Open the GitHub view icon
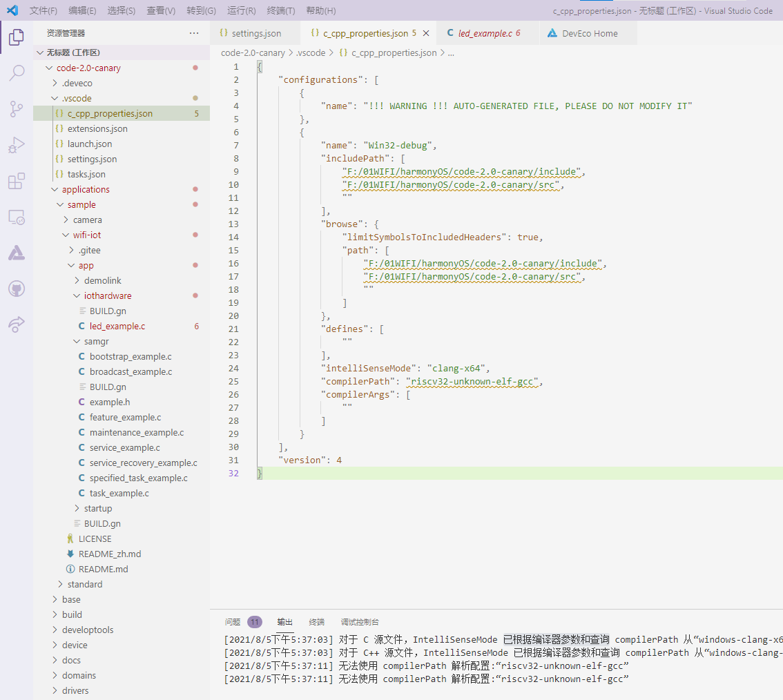Screen dimensions: 783x700 (17, 289)
